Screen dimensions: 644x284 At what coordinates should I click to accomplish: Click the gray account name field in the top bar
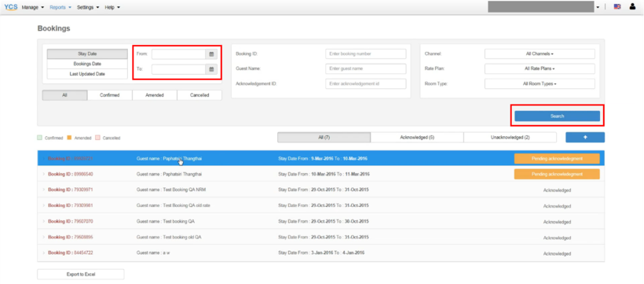pos(541,7)
